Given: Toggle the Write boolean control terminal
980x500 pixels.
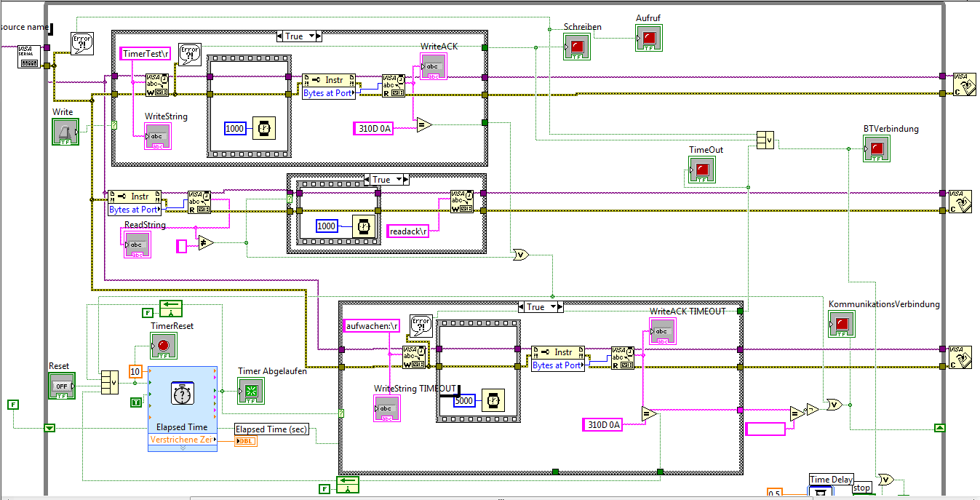Looking at the screenshot, I should [65, 132].
